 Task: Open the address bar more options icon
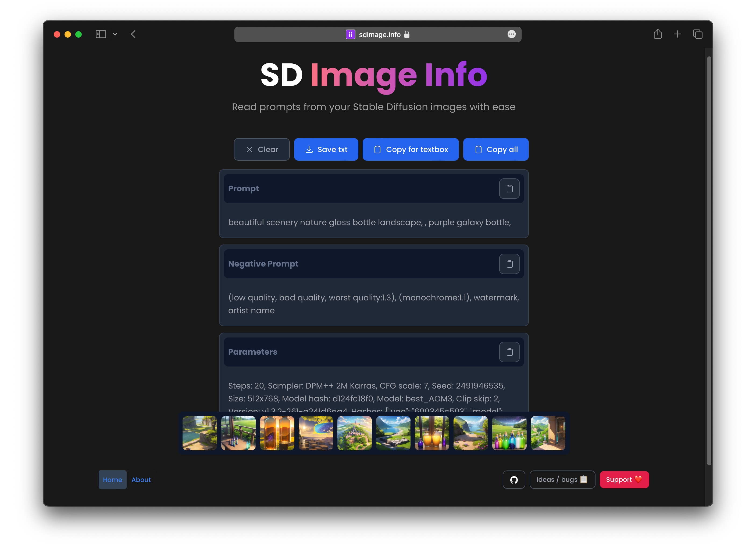[x=511, y=34]
